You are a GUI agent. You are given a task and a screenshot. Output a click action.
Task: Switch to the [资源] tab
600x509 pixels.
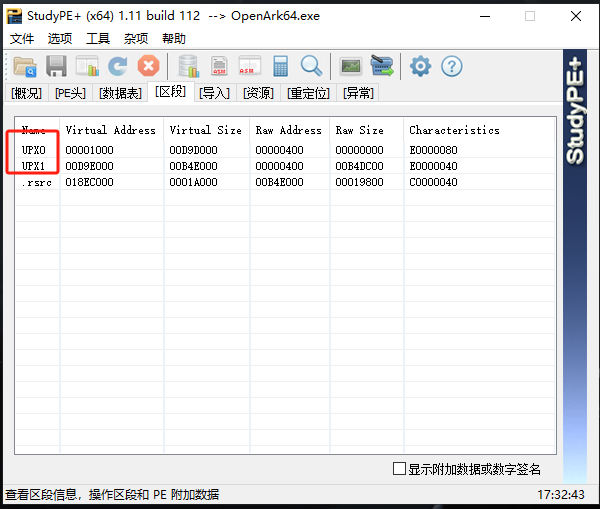click(258, 93)
